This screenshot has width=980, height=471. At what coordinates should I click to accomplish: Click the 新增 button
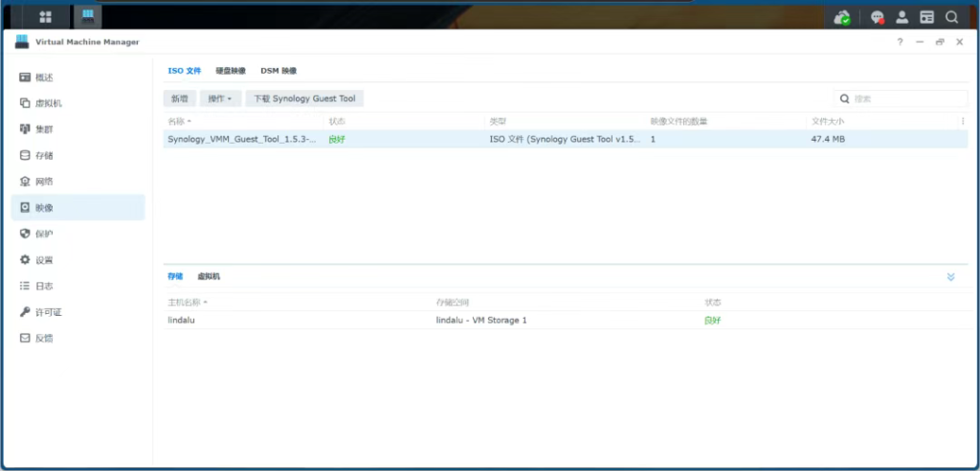(x=179, y=99)
